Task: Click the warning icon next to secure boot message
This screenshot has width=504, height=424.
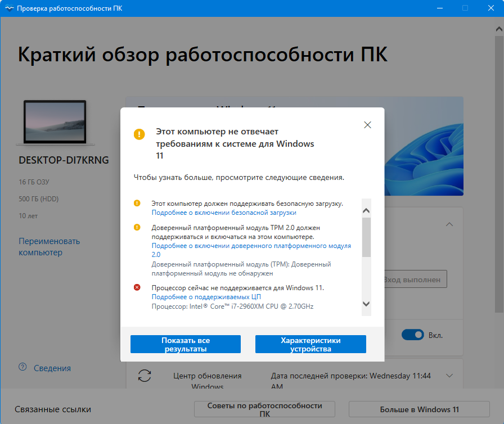Action: [x=137, y=204]
